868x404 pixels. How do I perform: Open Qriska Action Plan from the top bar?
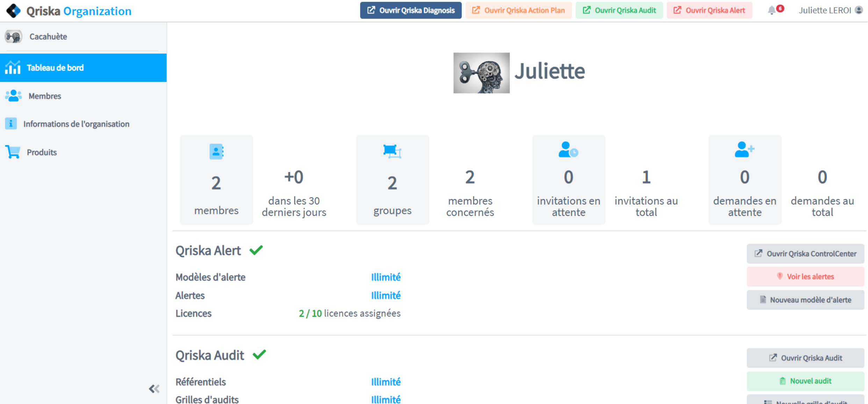point(518,10)
